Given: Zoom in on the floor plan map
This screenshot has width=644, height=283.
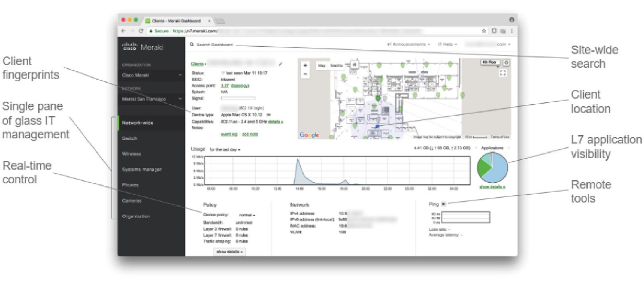Looking at the screenshot, I should point(305,65).
